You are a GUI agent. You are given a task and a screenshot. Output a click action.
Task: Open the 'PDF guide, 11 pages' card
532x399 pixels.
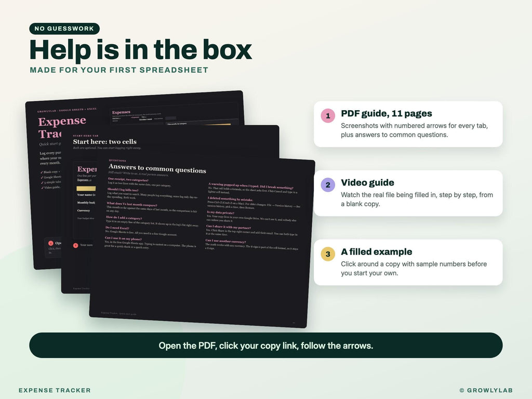pos(408,124)
